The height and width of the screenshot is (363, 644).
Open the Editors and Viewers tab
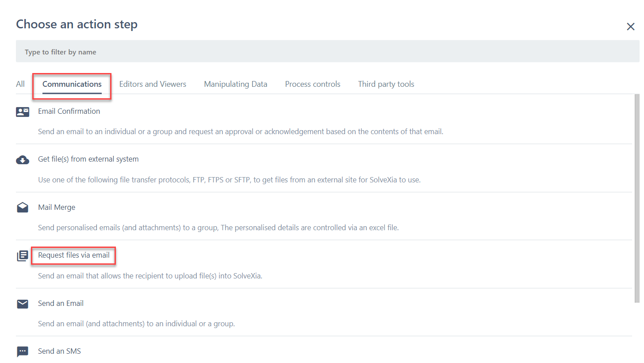click(x=153, y=84)
